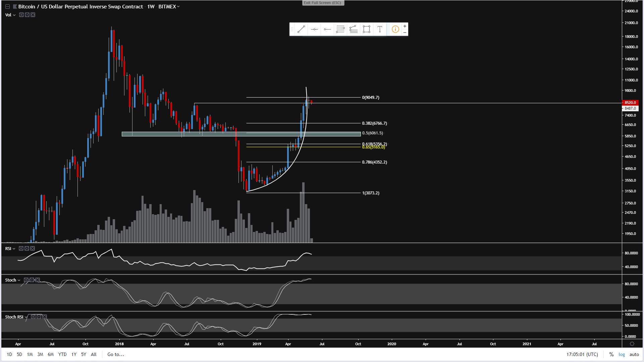Click the 8520.0 current price label
The width and height of the screenshot is (644, 362).
[x=630, y=103]
